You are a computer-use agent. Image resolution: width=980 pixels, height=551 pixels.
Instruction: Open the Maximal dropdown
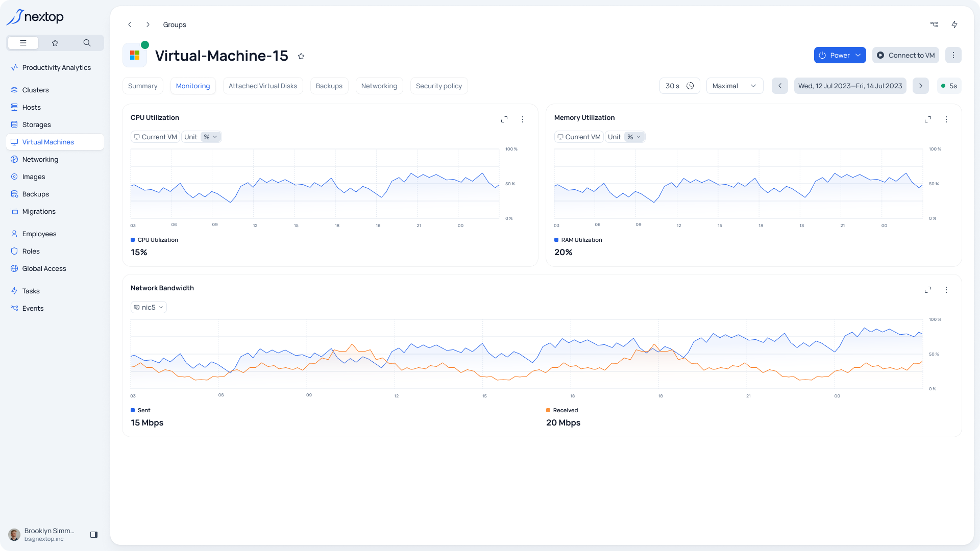click(735, 86)
